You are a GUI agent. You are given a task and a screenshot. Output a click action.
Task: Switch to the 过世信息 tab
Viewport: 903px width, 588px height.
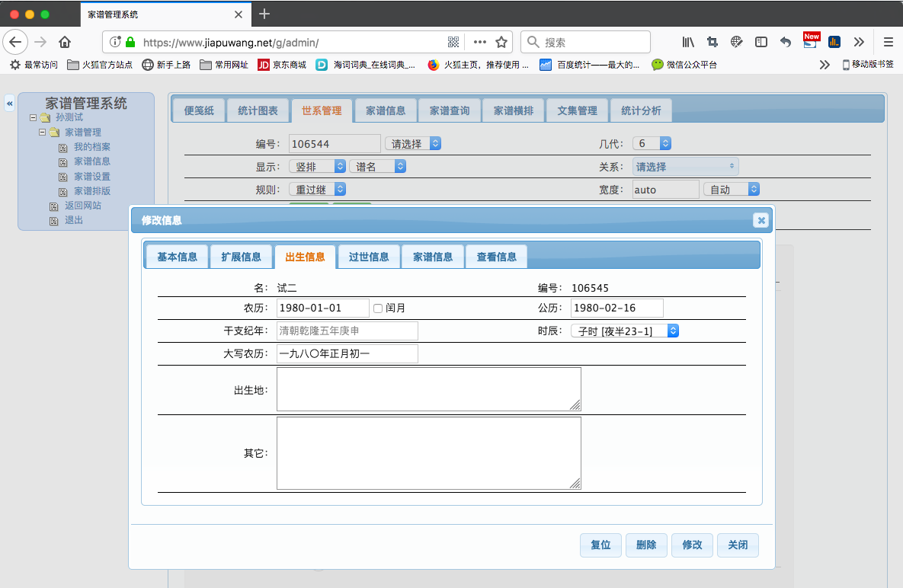pyautogui.click(x=369, y=257)
